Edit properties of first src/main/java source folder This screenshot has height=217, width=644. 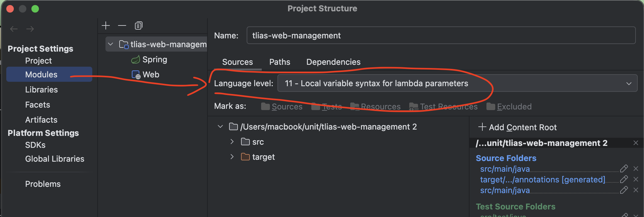(x=624, y=169)
